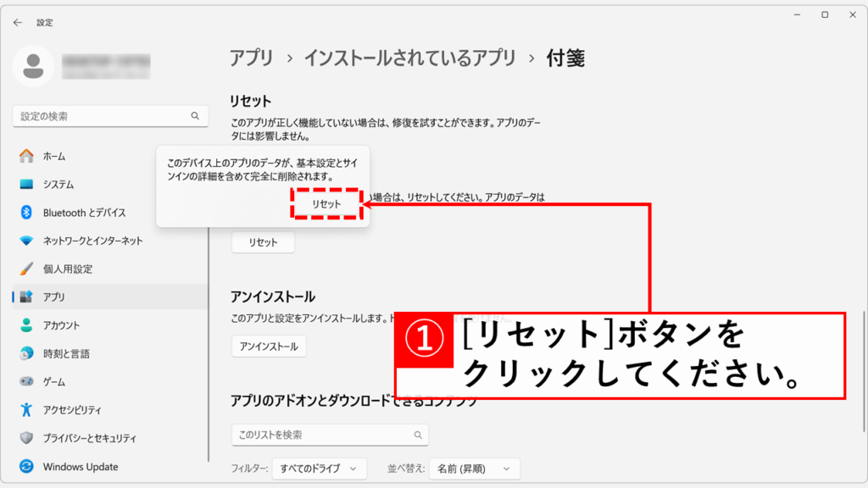Click the ホーム house icon
Screen dimensions: 868x488
[26, 156]
